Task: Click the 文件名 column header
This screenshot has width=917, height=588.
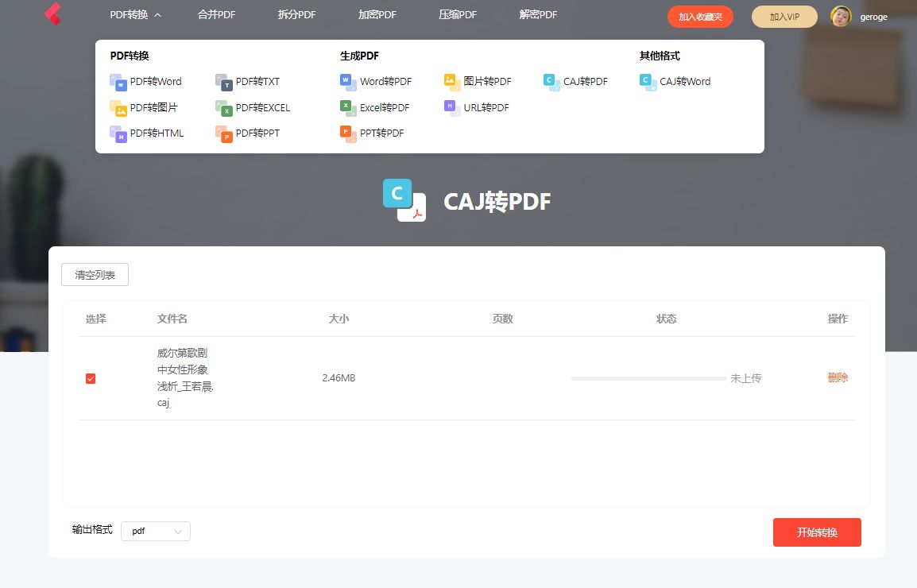Action: click(172, 319)
